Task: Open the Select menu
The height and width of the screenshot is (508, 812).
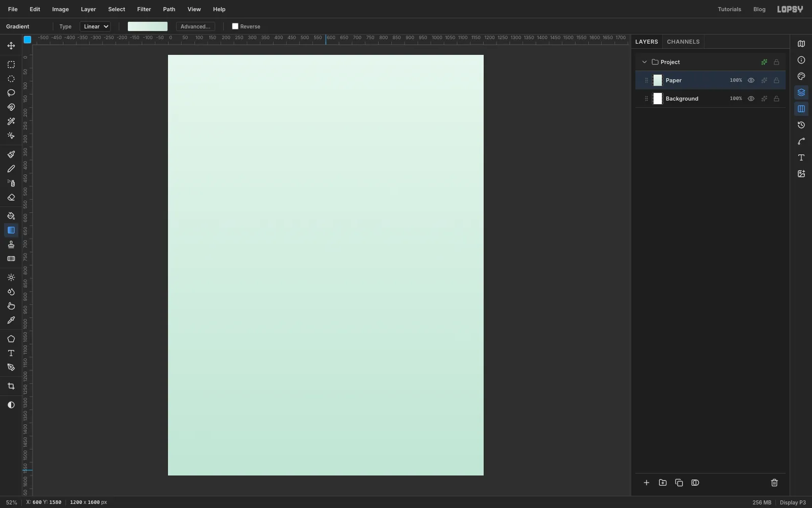Action: pyautogui.click(x=117, y=9)
